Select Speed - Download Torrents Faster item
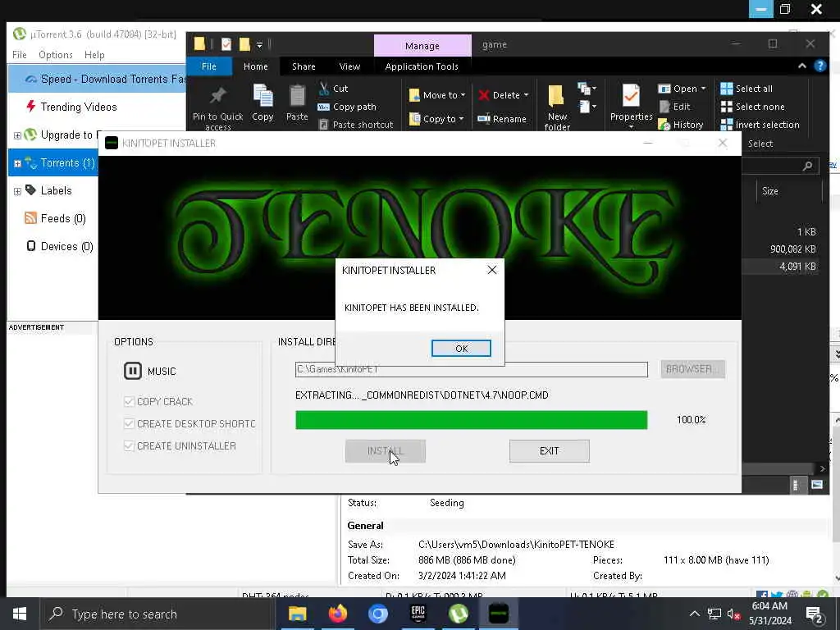Image resolution: width=840 pixels, height=630 pixels. click(x=98, y=79)
